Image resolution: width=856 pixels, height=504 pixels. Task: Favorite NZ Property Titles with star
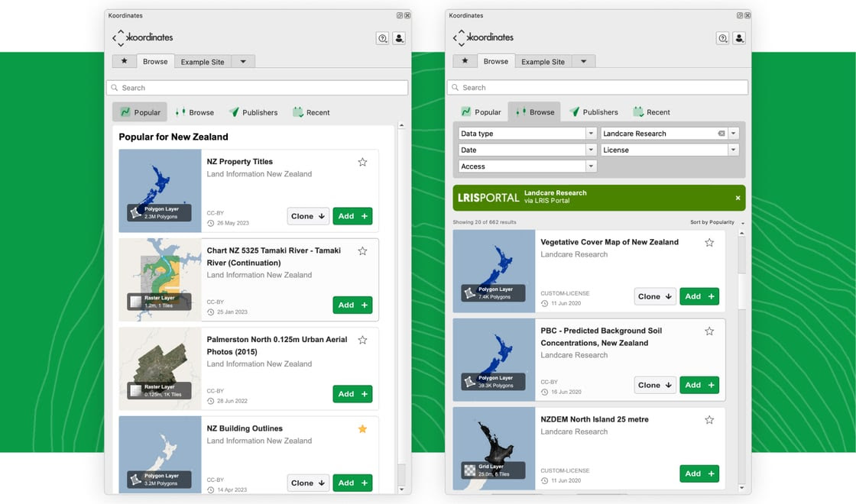[x=362, y=162]
